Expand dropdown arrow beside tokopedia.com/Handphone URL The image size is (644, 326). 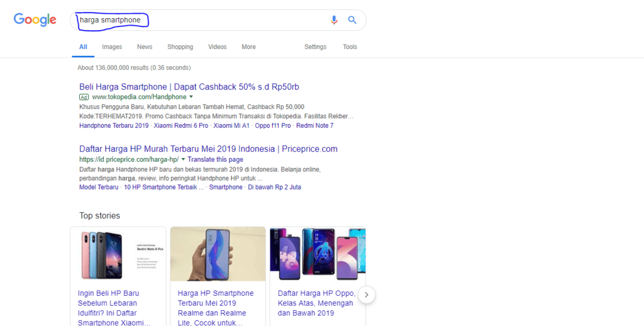pos(191,97)
